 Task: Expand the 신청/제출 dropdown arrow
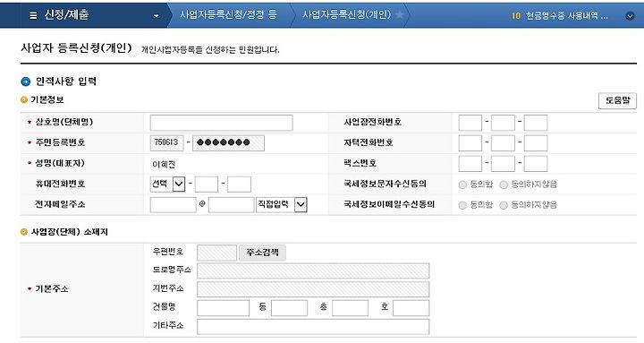click(x=156, y=16)
